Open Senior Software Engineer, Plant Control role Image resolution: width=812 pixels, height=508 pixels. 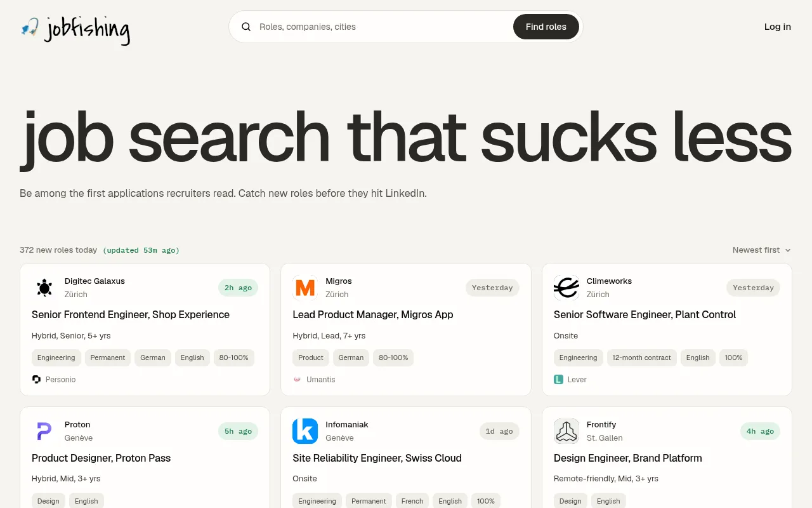click(x=645, y=314)
